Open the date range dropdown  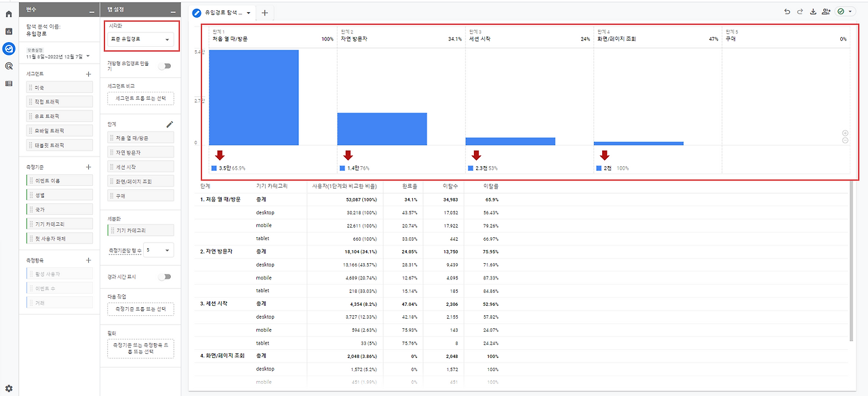[x=58, y=56]
